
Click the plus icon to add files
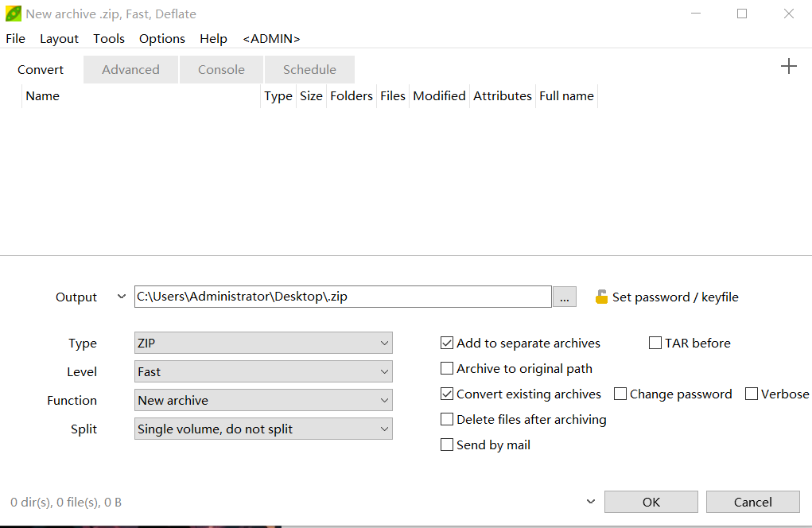[788, 67]
